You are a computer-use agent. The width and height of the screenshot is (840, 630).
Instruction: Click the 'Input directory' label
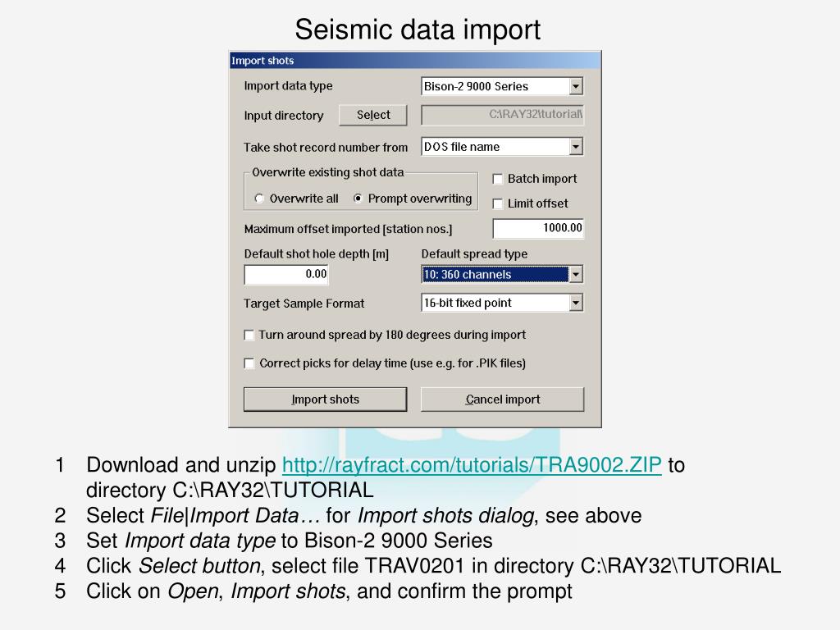[283, 116]
